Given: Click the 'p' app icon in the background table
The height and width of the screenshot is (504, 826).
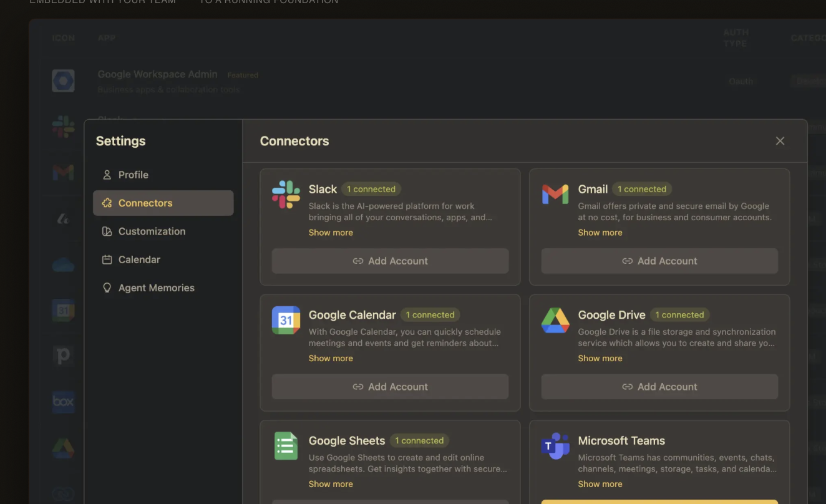Looking at the screenshot, I should (x=63, y=356).
